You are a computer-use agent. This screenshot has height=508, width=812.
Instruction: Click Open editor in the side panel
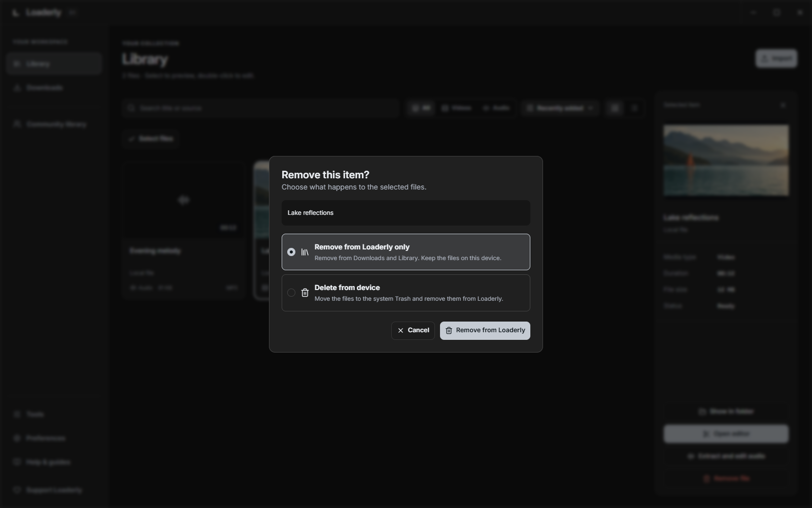pyautogui.click(x=726, y=434)
